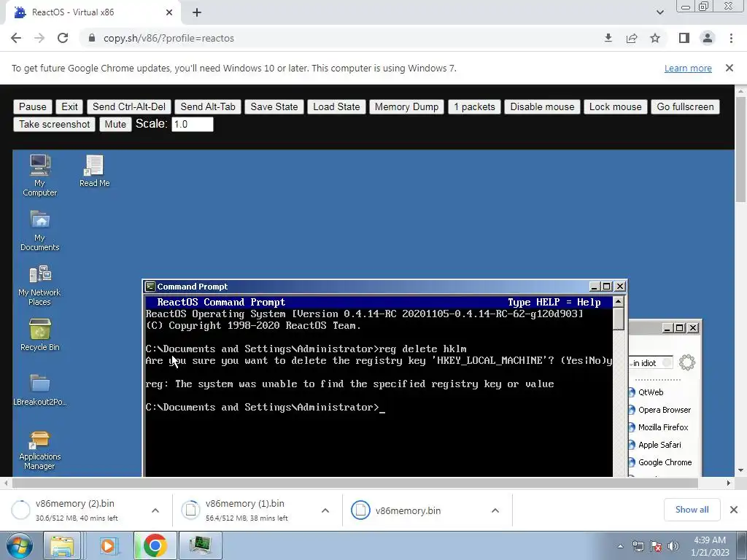Click the download icon in the address bar
This screenshot has height=560, width=747.
(608, 38)
